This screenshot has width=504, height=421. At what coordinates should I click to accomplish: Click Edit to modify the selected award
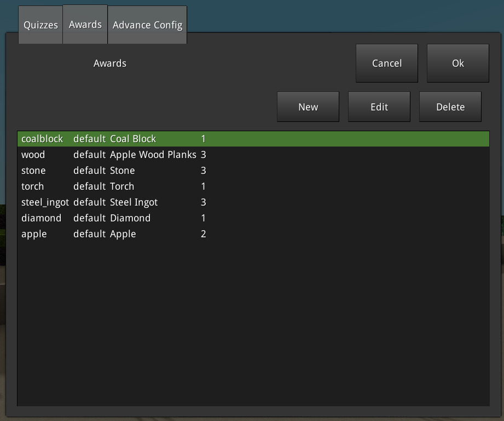(379, 107)
